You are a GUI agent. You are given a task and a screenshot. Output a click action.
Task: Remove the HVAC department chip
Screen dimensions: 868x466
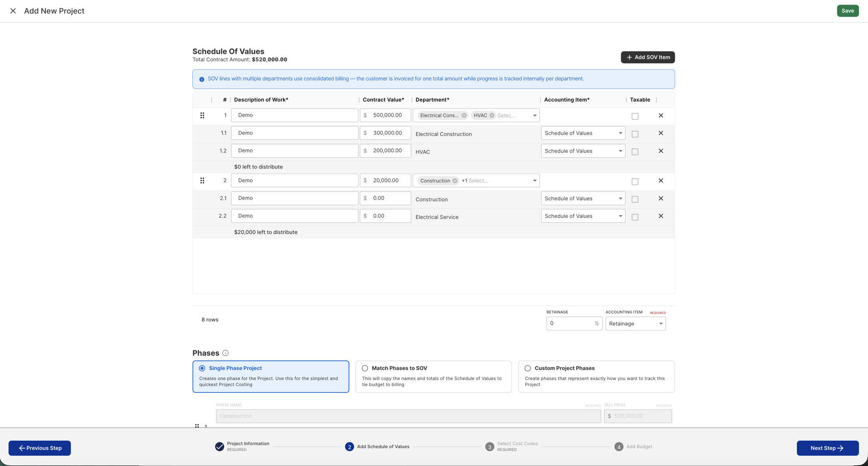pos(492,115)
